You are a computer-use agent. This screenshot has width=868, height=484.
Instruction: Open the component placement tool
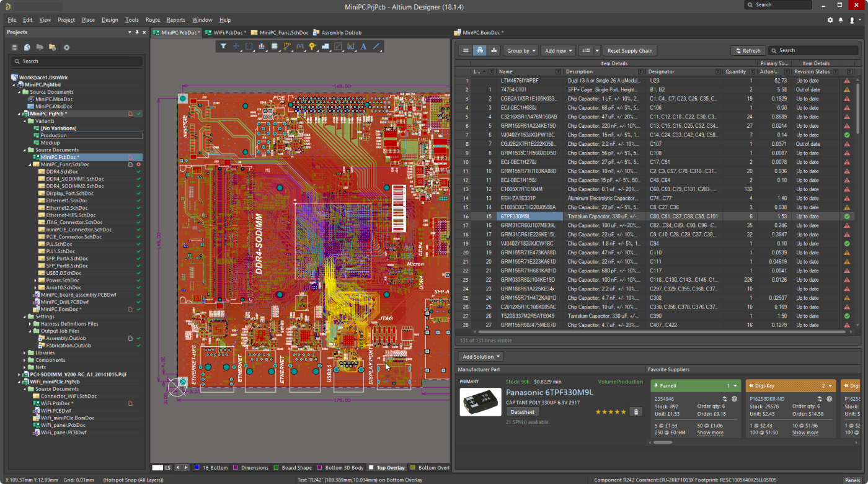tap(275, 47)
